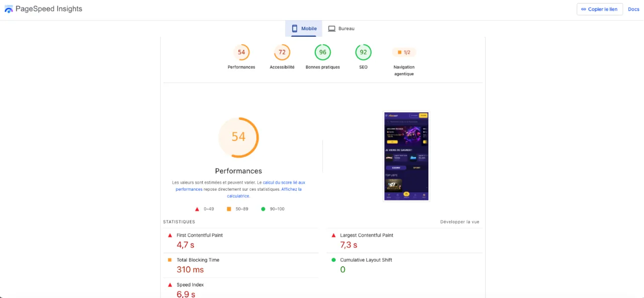This screenshot has height=298, width=644.
Task: Click the PageSpeed Insights logo icon
Action: tap(9, 9)
